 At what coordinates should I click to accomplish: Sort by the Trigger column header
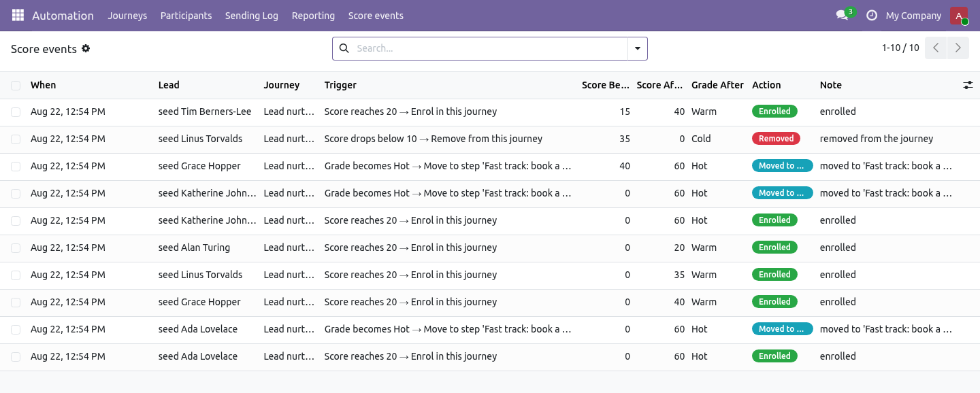[340, 85]
